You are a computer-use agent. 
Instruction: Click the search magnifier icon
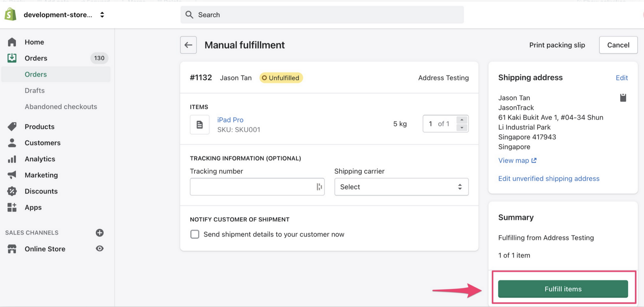coord(189,15)
